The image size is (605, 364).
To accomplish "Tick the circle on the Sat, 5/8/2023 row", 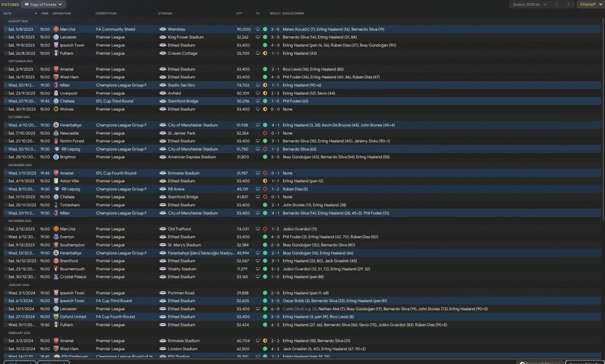I will (x=6, y=29).
